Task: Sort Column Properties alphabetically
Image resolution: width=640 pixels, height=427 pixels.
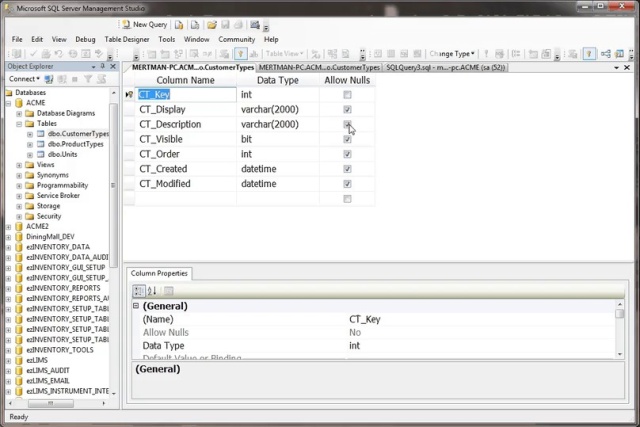Action: [152, 291]
